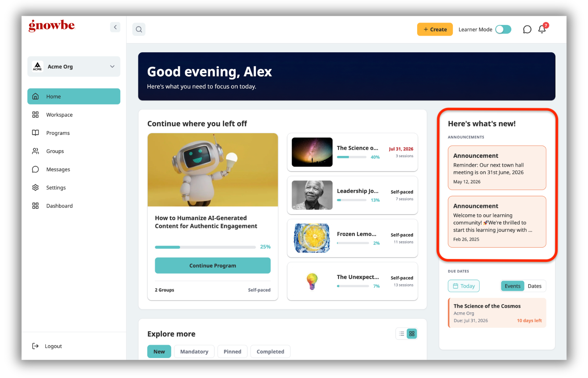This screenshot has height=378, width=588.
Task: Click The Science o... 40% progress bar
Action: (352, 157)
